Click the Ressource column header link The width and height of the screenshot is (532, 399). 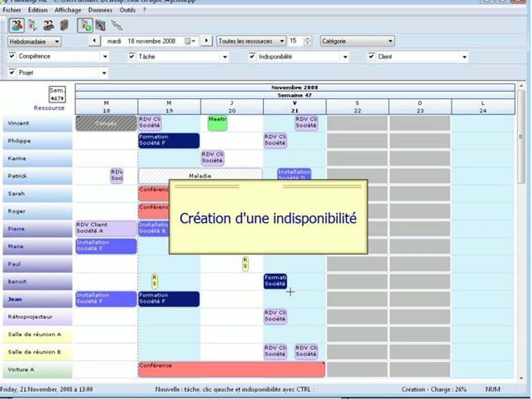pyautogui.click(x=49, y=108)
